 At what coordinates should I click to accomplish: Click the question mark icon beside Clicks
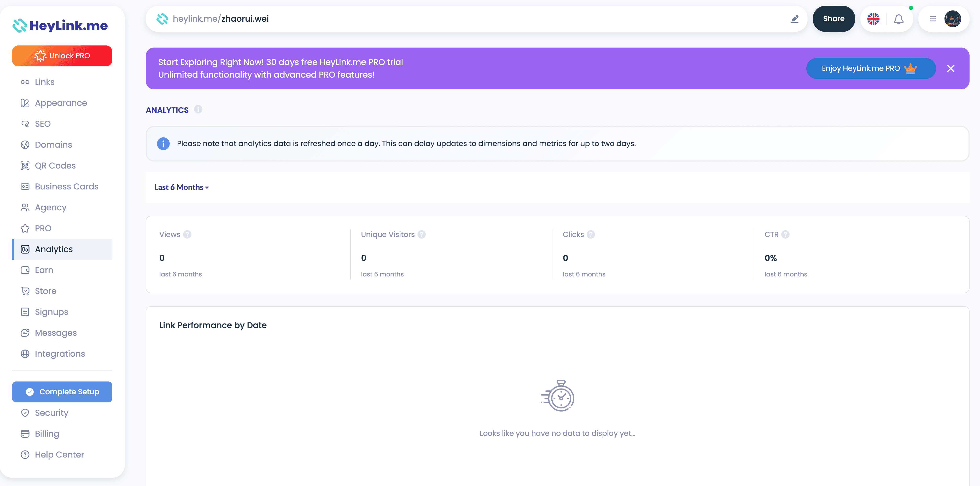pos(591,234)
